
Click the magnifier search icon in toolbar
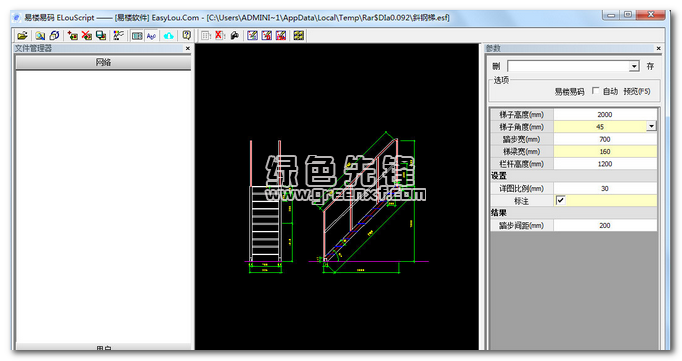(x=40, y=36)
